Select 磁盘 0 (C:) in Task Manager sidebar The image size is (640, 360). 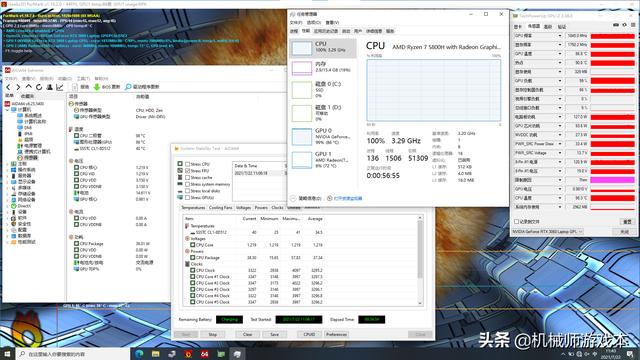click(322, 89)
